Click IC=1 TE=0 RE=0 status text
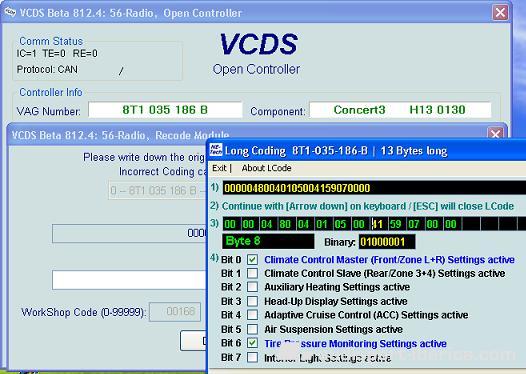 [x=57, y=53]
